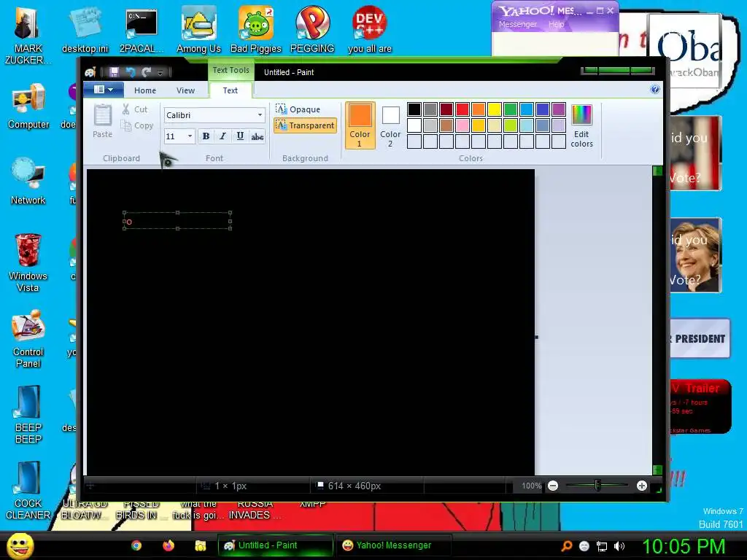Viewport: 747px width, 560px height.
Task: Open Help menu in Yahoo Messenger window
Action: [556, 24]
